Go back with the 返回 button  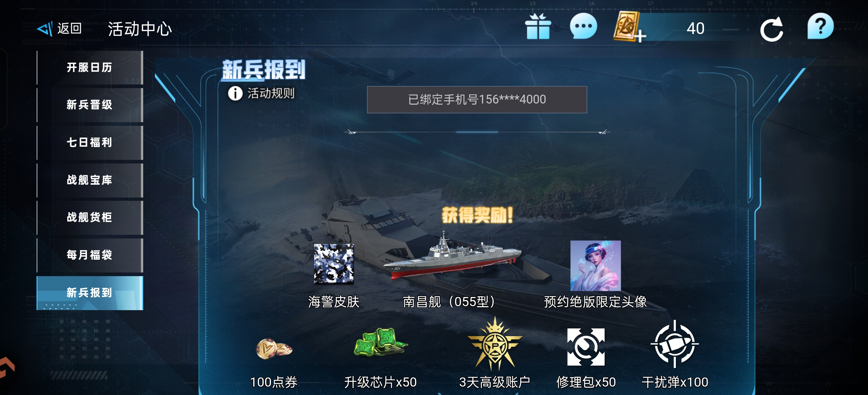(60, 29)
